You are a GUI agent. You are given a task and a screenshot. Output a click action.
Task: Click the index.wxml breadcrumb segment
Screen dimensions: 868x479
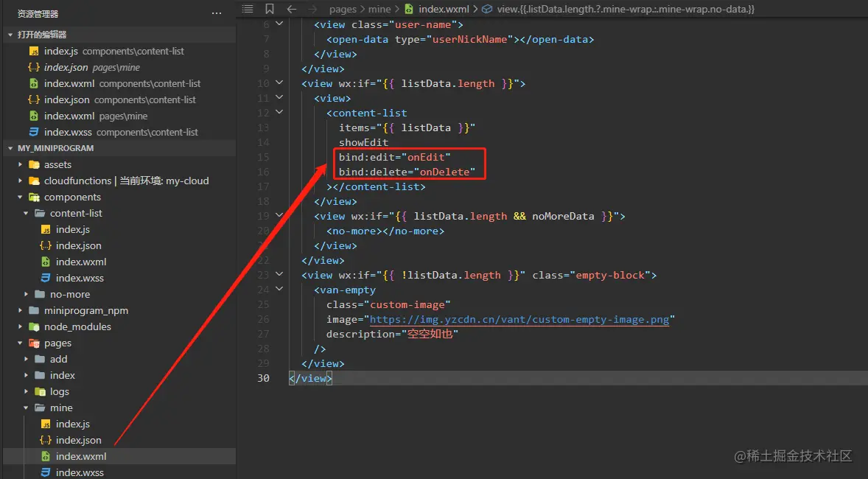pyautogui.click(x=444, y=9)
